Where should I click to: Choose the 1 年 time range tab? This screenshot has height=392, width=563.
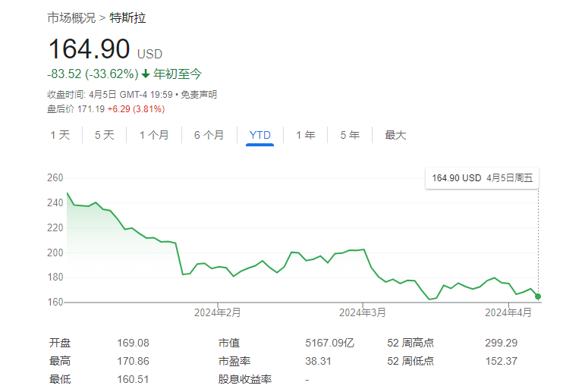(x=306, y=135)
